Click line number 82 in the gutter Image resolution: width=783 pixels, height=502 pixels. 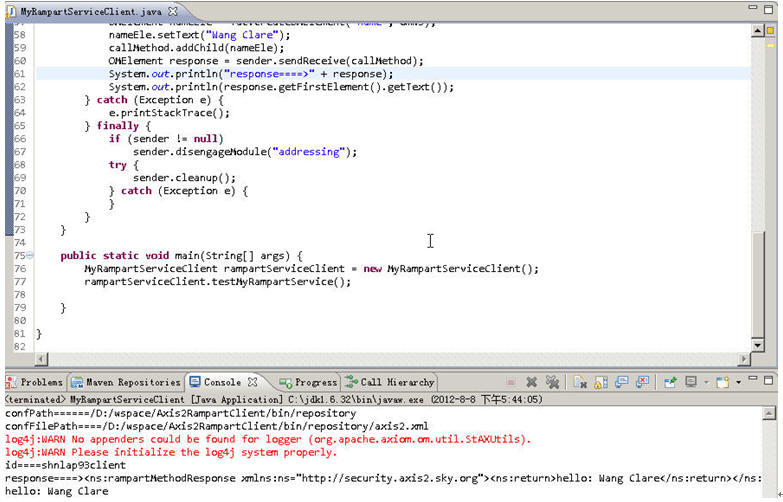[19, 347]
